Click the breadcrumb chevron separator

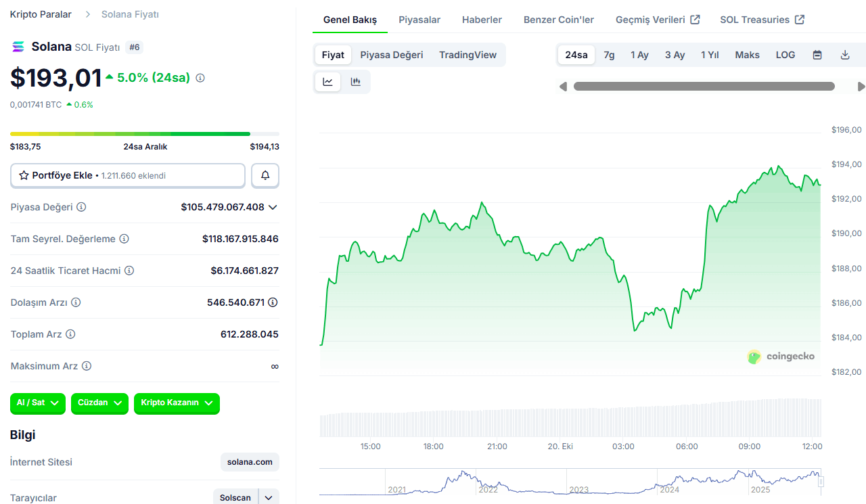coord(88,14)
